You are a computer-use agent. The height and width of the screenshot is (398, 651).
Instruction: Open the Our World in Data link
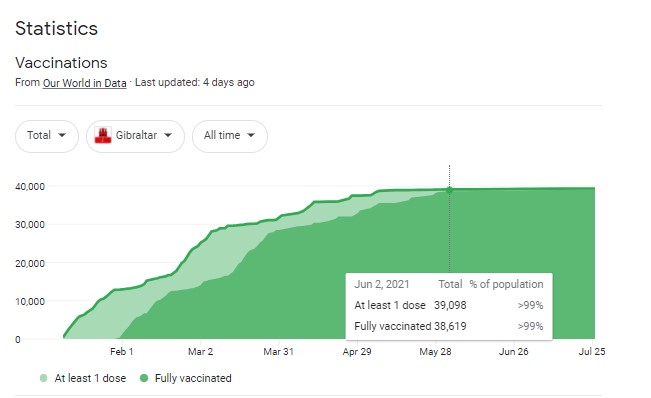pos(85,83)
